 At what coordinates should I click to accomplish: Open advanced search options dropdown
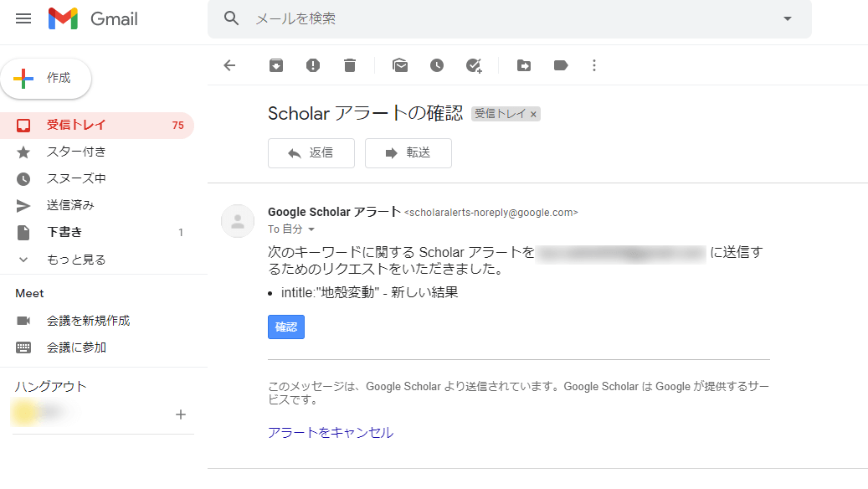click(x=786, y=18)
